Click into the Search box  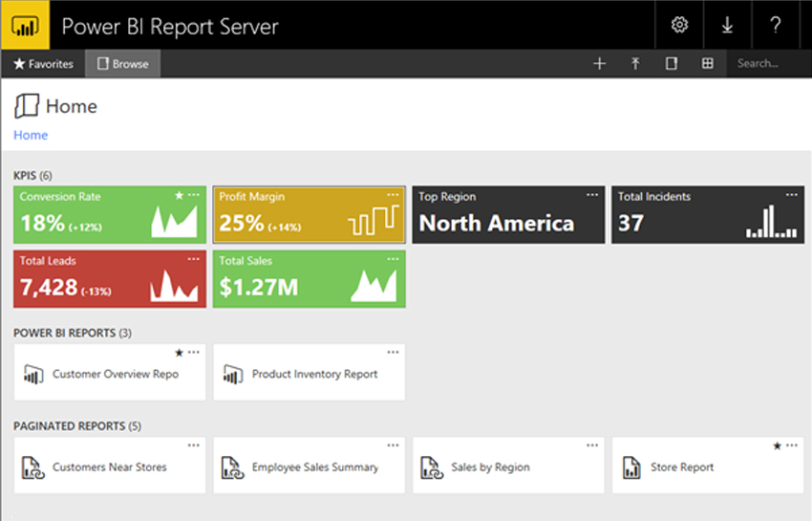point(768,63)
